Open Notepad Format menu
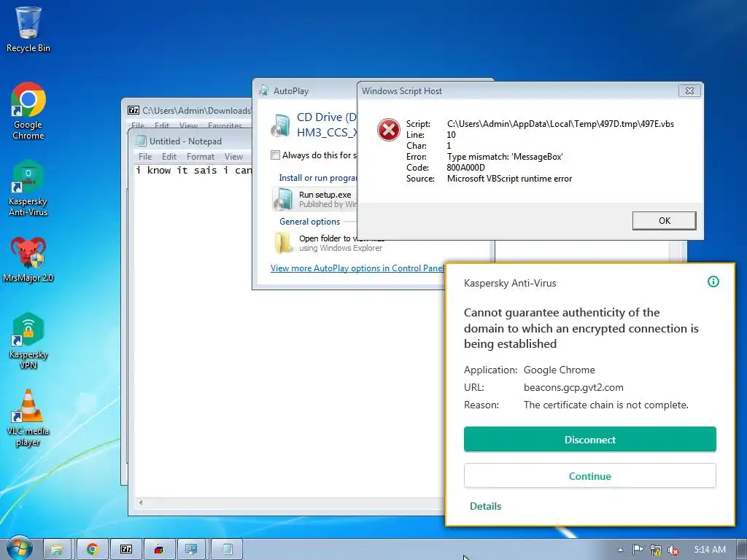The image size is (747, 560). click(201, 157)
